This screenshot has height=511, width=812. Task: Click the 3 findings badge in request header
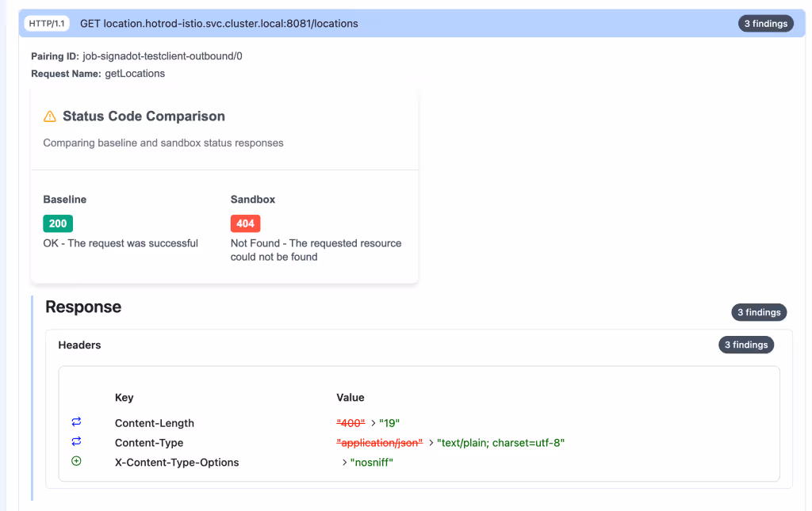coord(765,23)
